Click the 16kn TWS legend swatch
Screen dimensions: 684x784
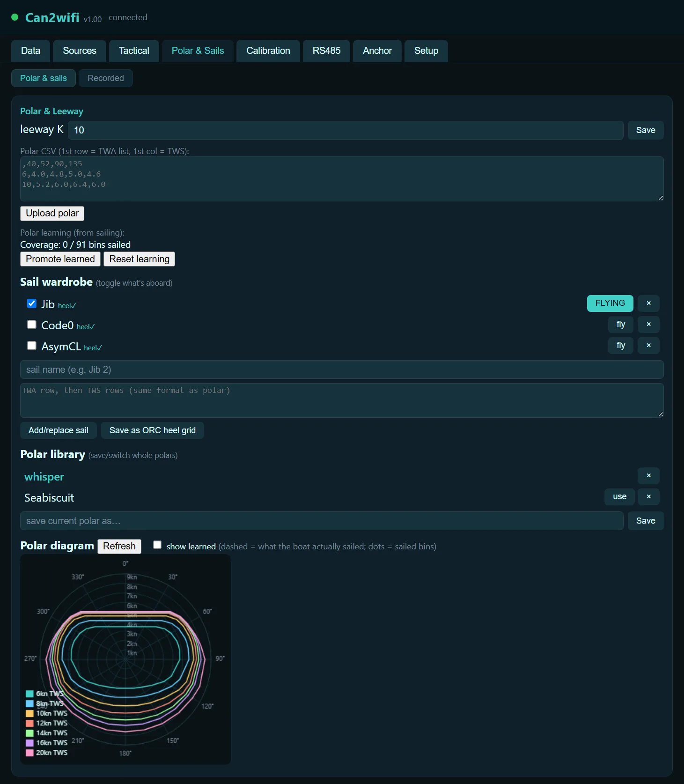click(x=29, y=743)
